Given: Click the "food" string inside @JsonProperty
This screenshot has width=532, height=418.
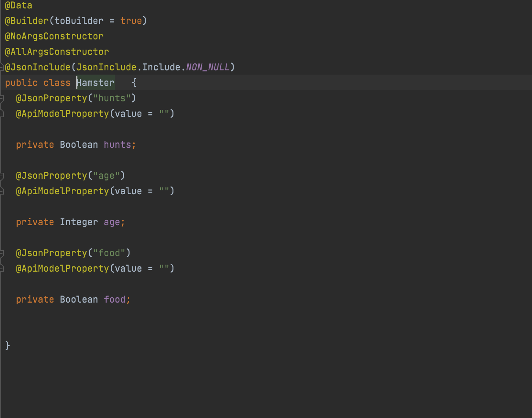Looking at the screenshot, I should tap(110, 253).
